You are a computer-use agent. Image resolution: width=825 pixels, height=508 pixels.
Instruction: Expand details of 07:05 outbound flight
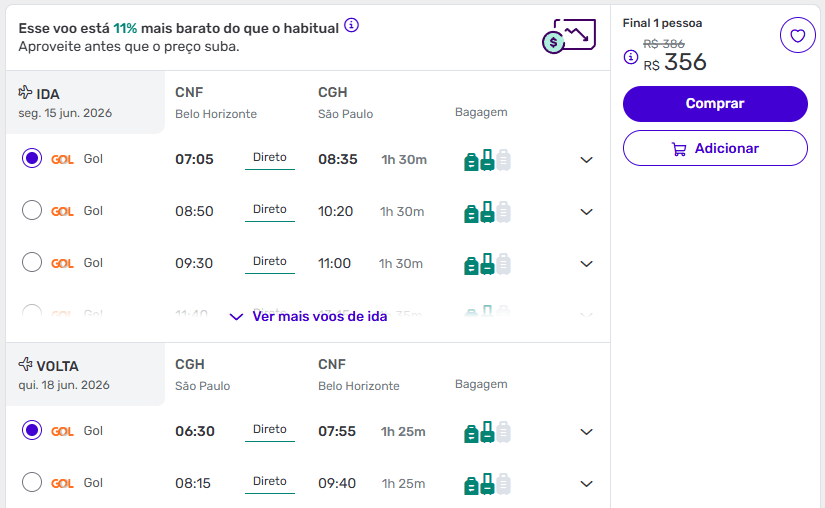(x=587, y=160)
